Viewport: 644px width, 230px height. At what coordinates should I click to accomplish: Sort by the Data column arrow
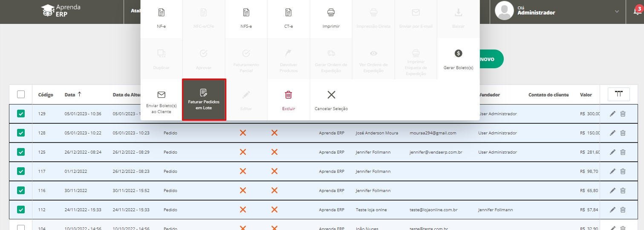coord(79,94)
